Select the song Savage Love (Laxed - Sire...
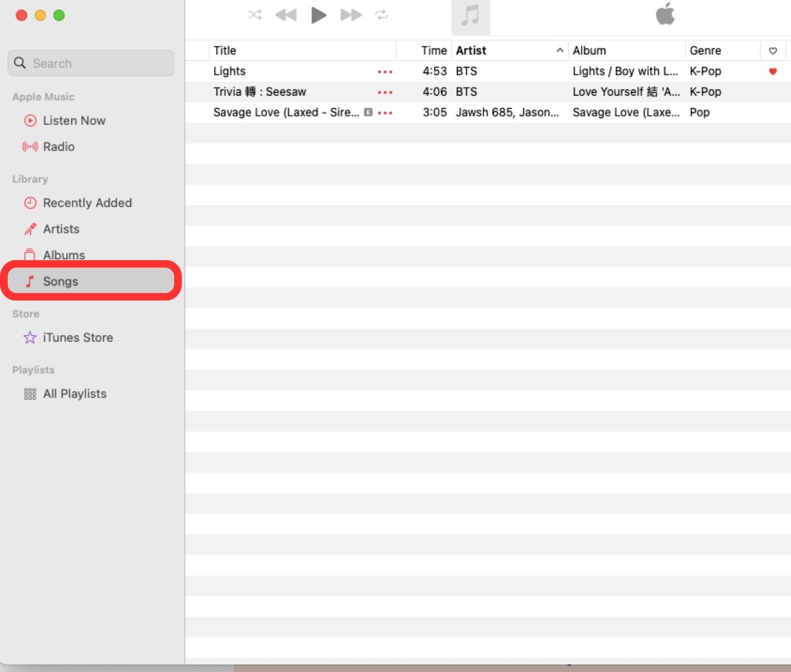The width and height of the screenshot is (791, 672). pos(286,113)
